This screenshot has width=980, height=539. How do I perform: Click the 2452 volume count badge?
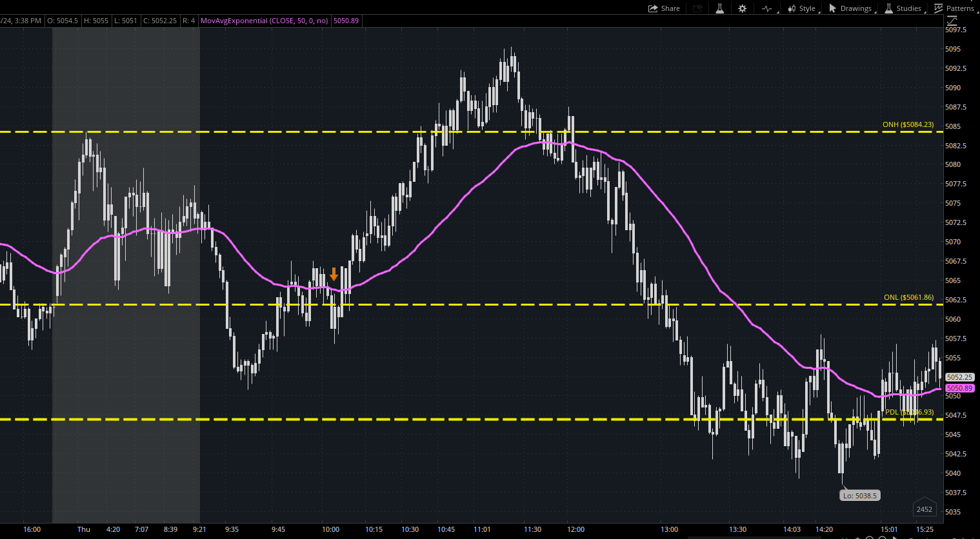pyautogui.click(x=925, y=509)
